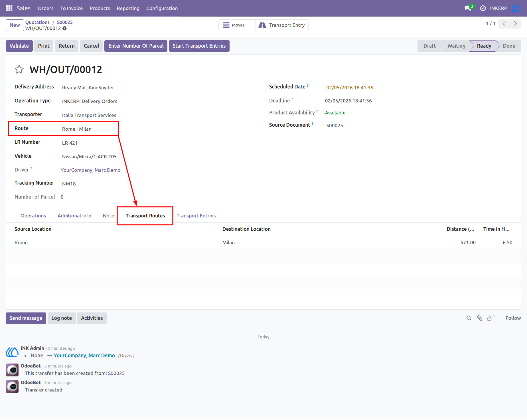Click Enter Number Of Parcel button

pyautogui.click(x=136, y=46)
